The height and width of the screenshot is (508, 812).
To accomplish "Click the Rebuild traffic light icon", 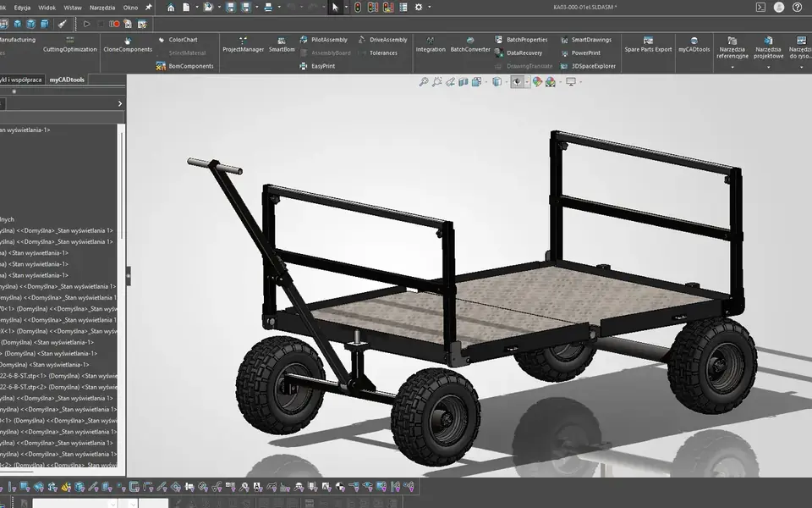I will [357, 8].
